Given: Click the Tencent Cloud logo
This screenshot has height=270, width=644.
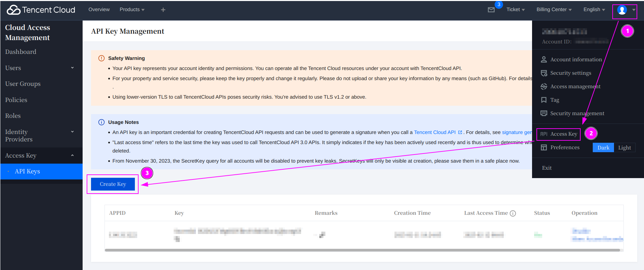Looking at the screenshot, I should click(x=41, y=10).
